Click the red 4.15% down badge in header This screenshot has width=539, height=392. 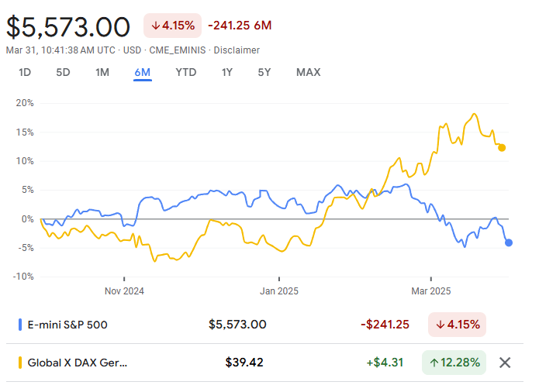[x=172, y=26]
